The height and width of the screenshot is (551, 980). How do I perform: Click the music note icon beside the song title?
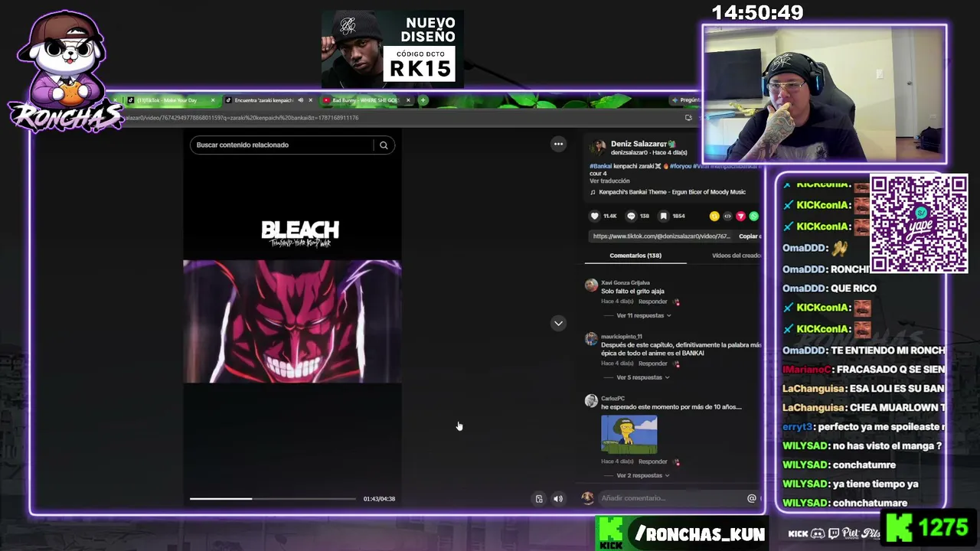coord(593,192)
